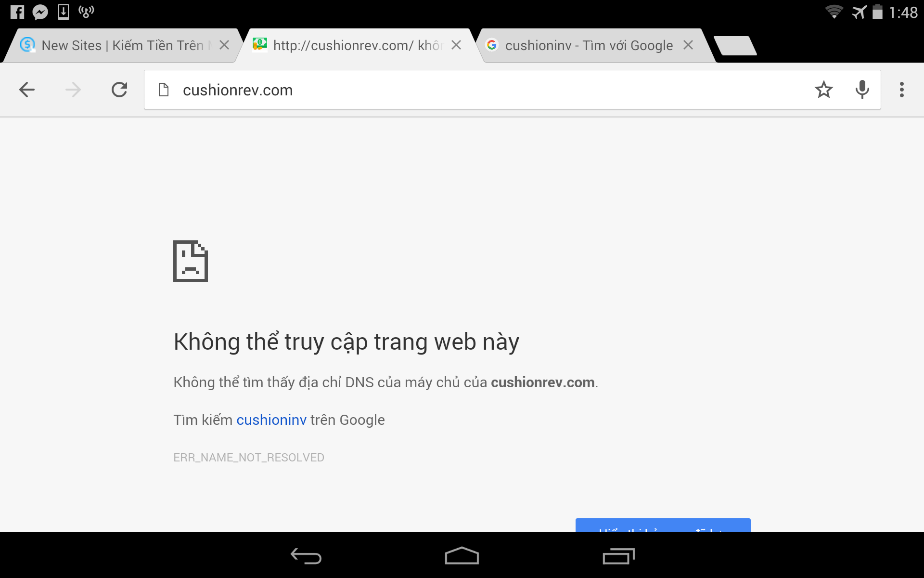The width and height of the screenshot is (924, 578).
Task: Bookmark this page with the star icon
Action: [824, 90]
